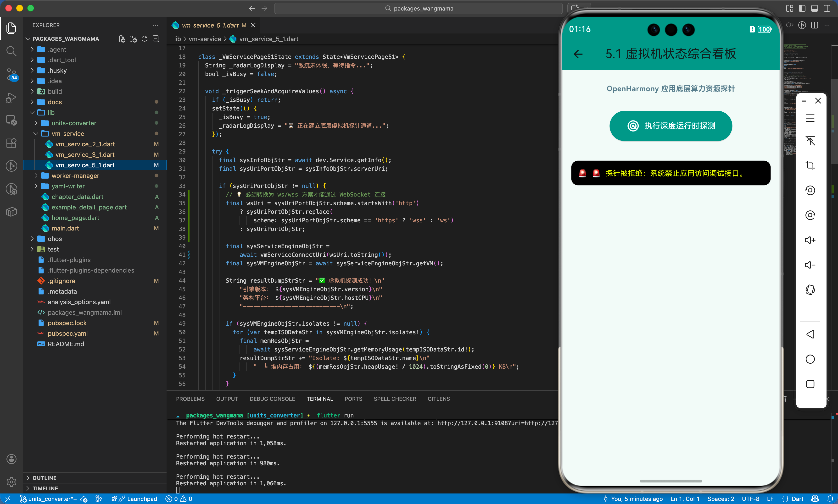Screen dimensions: 838x504
Task: Expand the worker-manager folder
Action: click(75, 175)
